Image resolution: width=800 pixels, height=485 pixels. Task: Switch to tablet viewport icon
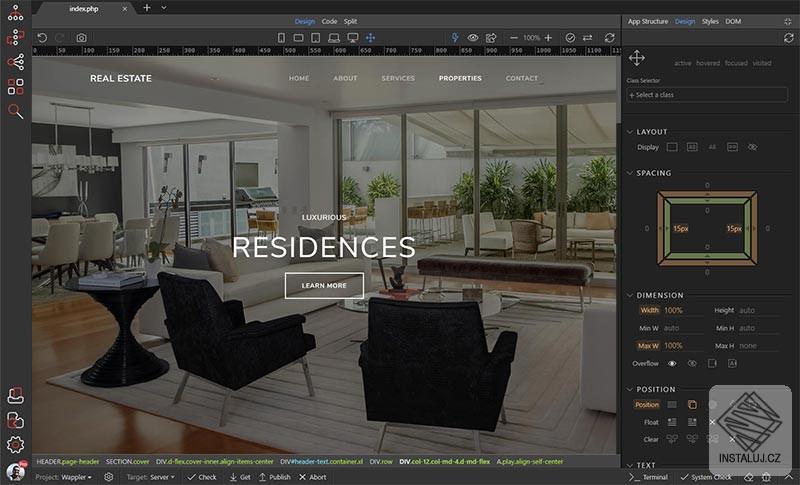316,38
